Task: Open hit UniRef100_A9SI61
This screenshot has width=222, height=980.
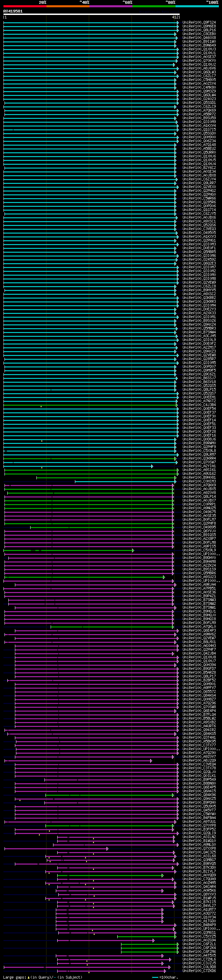Action: [199, 470]
